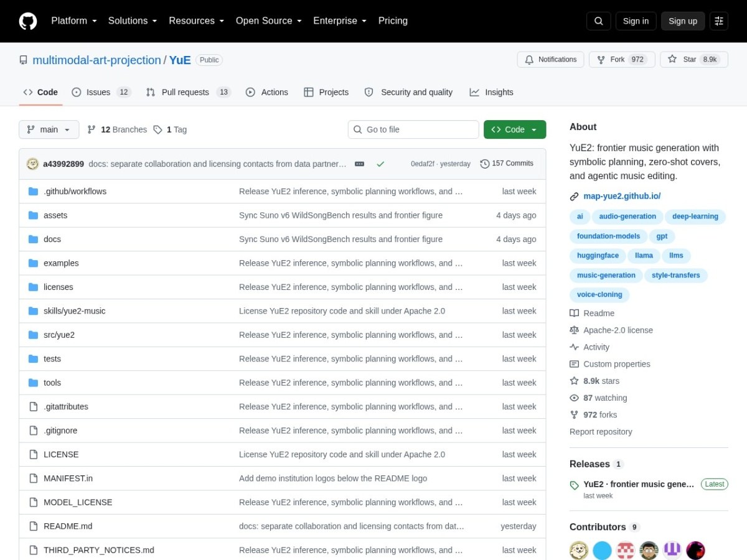Image resolution: width=747 pixels, height=560 pixels.
Task: Click the 0edaf2f commit hash
Action: [423, 164]
